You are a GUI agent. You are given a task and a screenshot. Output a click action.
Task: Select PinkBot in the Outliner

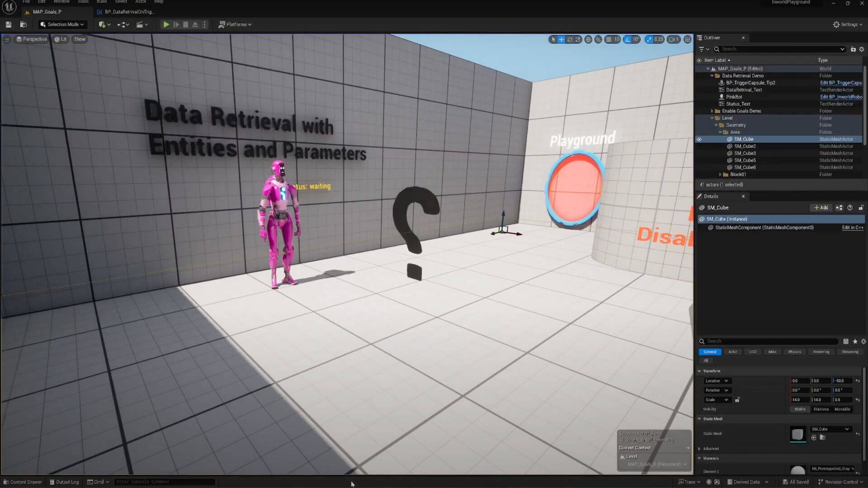pos(734,97)
